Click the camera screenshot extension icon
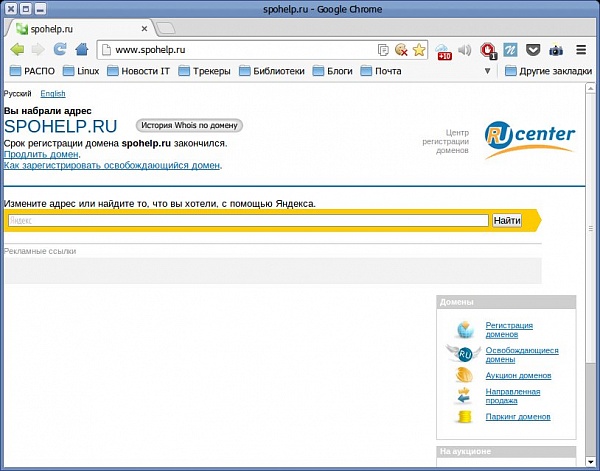 (x=556, y=50)
